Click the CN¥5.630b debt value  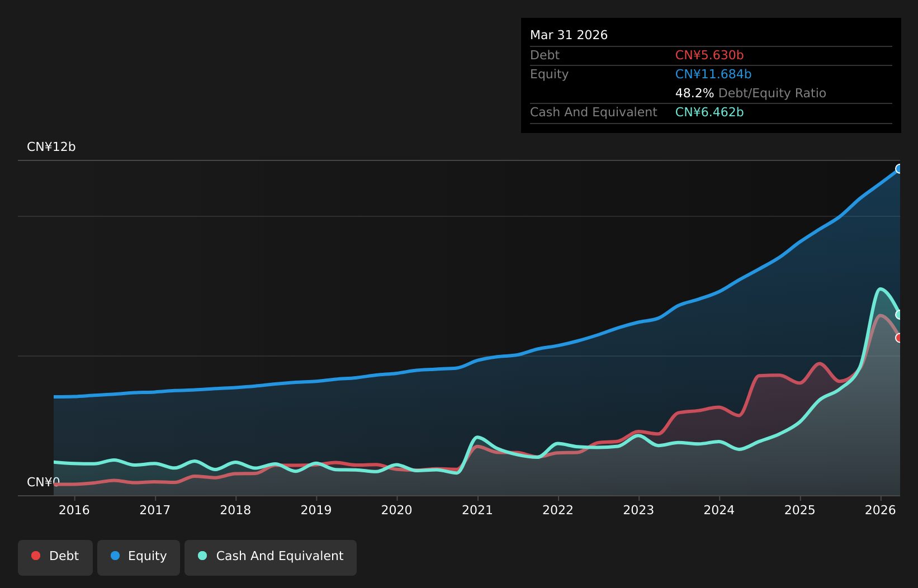709,55
